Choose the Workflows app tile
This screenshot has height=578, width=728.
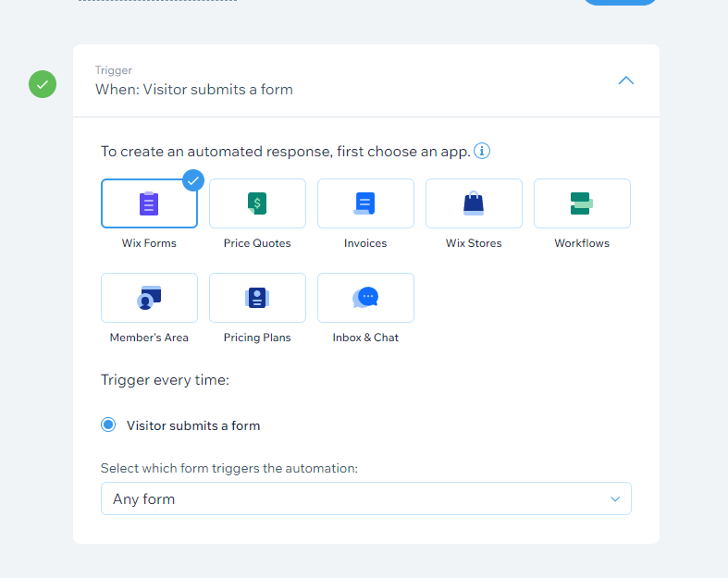(582, 203)
